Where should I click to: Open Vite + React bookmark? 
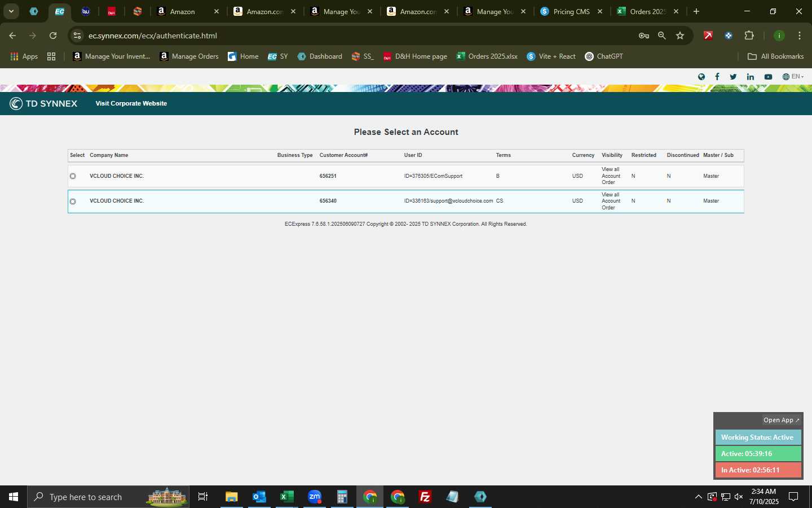pos(551,56)
